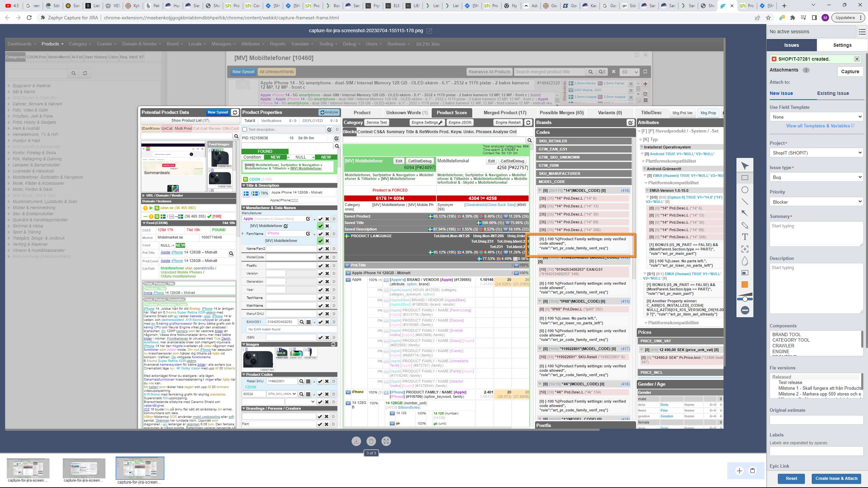Download the current screenshot
The height and width of the screenshot is (488, 868).
tap(356, 441)
